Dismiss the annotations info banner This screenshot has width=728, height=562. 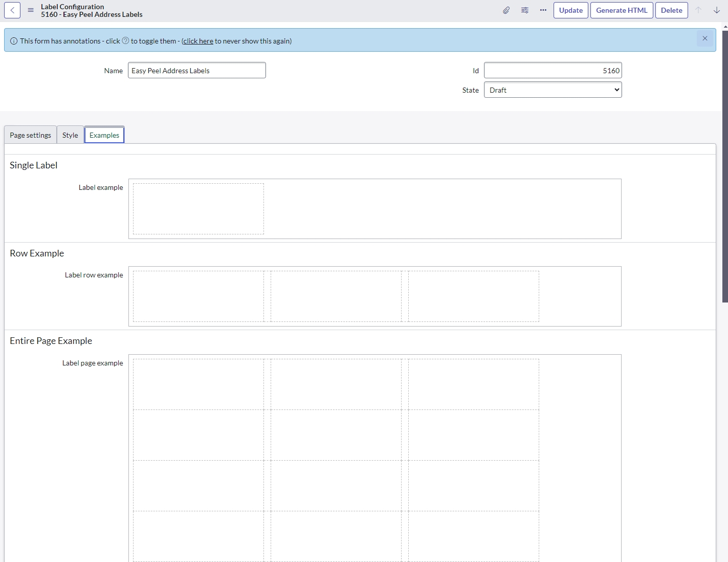705,38
